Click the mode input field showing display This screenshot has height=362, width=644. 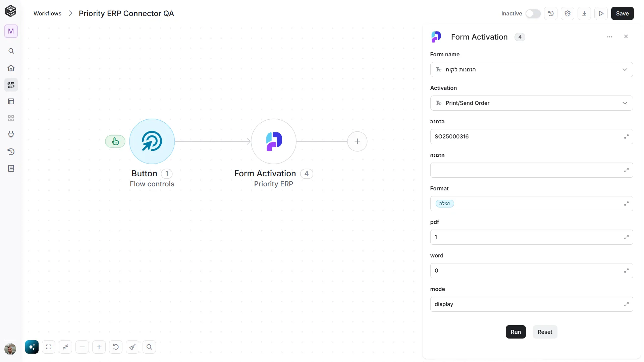[532, 304]
